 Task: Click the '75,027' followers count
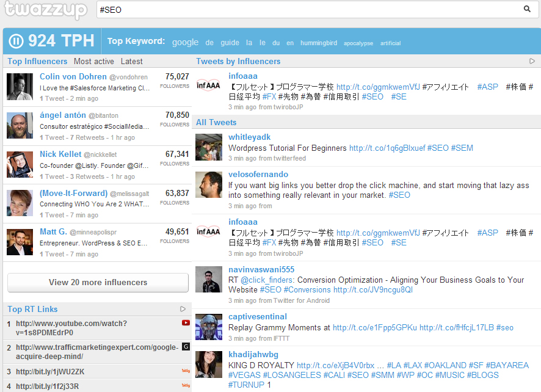177,76
